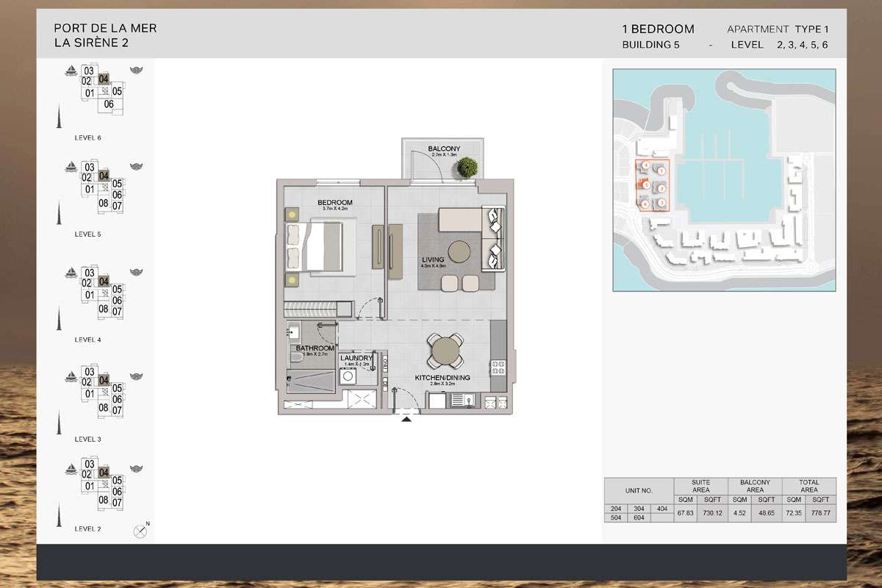Screen dimensions: 882x588
Task: Click unit 06 in the Level 6 keyplan
Action: click(x=109, y=104)
